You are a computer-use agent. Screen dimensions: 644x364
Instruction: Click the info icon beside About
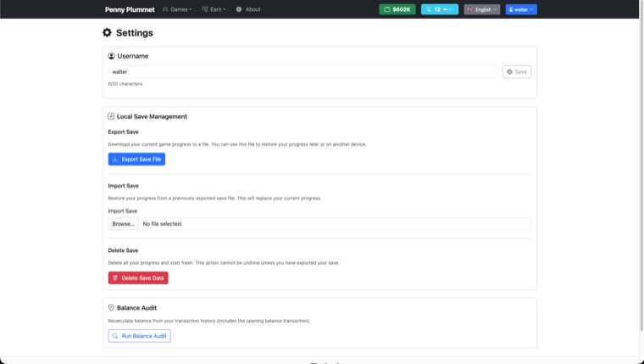(239, 9)
